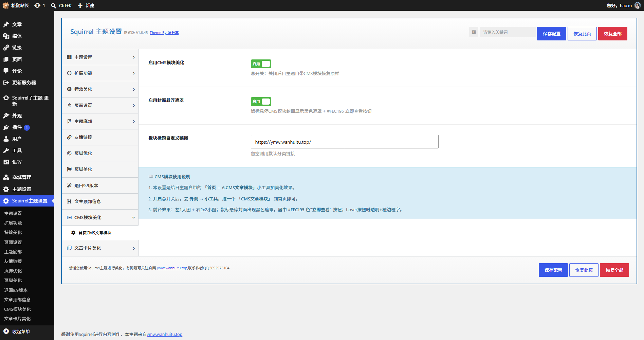Open the 页脚优化 panel tab

coord(100,153)
